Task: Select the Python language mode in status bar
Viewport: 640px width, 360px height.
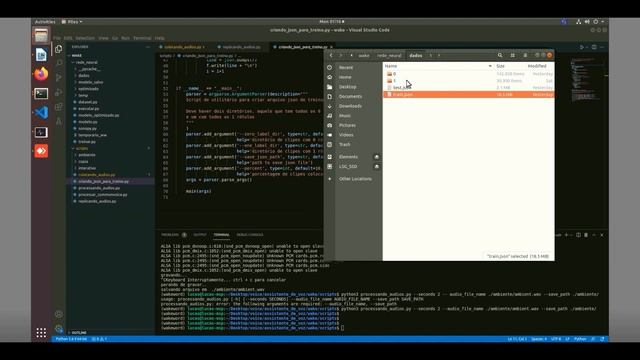Action: pos(580,339)
